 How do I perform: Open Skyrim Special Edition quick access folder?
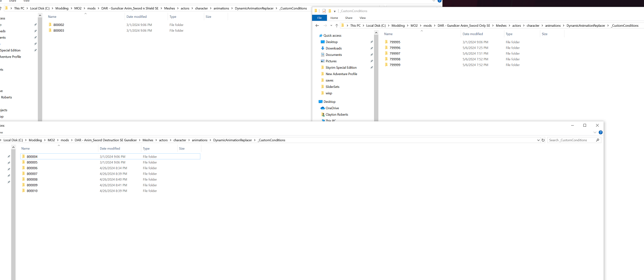(341, 68)
